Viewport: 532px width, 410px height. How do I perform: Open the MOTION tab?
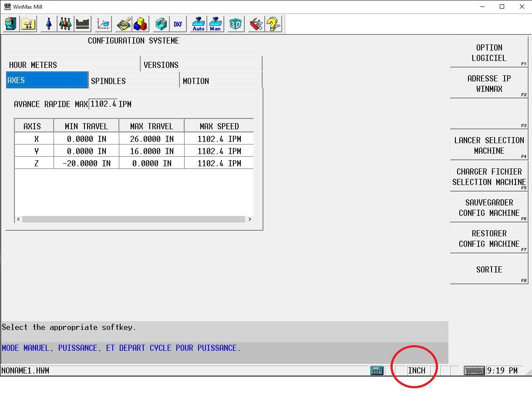pyautogui.click(x=221, y=81)
